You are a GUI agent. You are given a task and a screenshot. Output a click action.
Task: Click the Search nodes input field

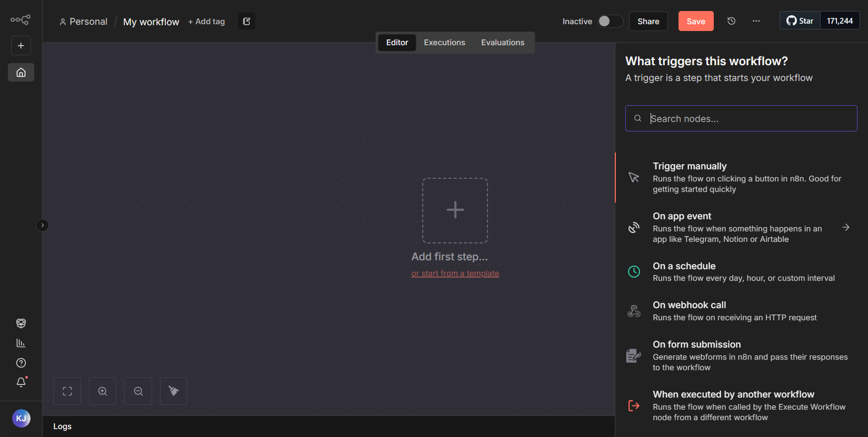coord(747,119)
